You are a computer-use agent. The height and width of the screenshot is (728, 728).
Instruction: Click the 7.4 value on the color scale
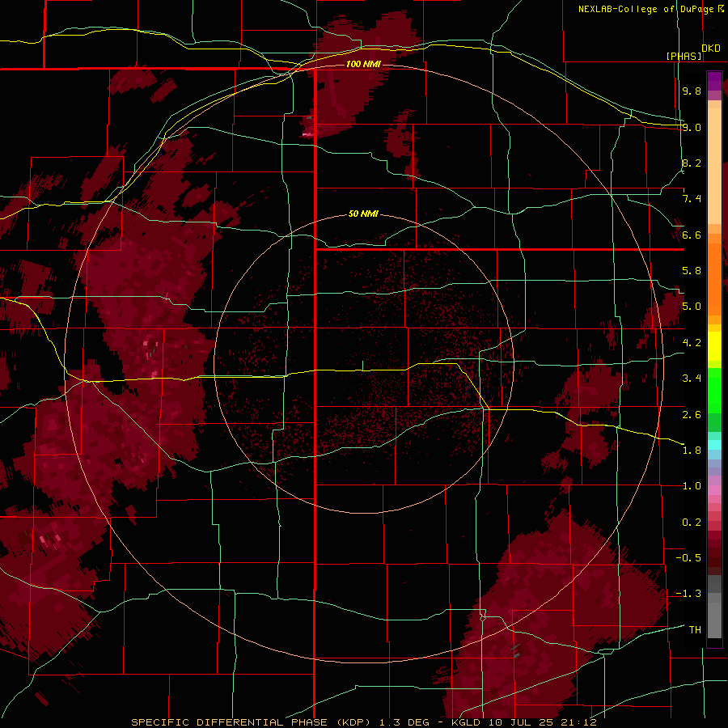[692, 199]
